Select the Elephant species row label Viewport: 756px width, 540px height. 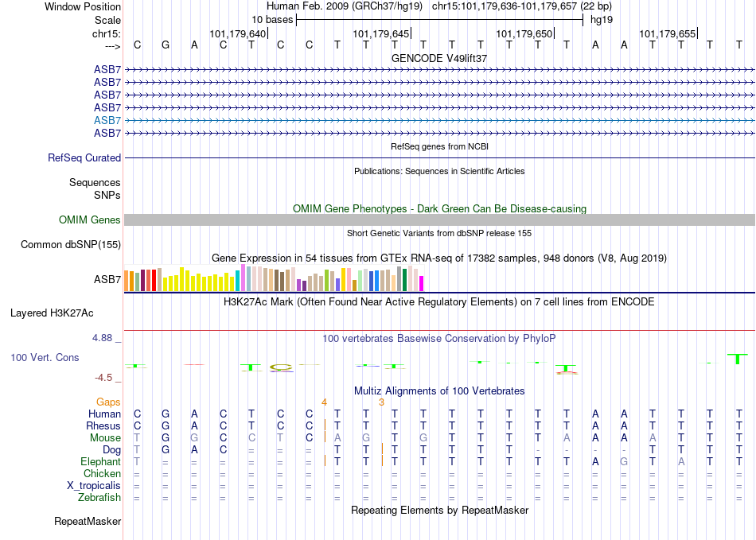[x=101, y=462]
